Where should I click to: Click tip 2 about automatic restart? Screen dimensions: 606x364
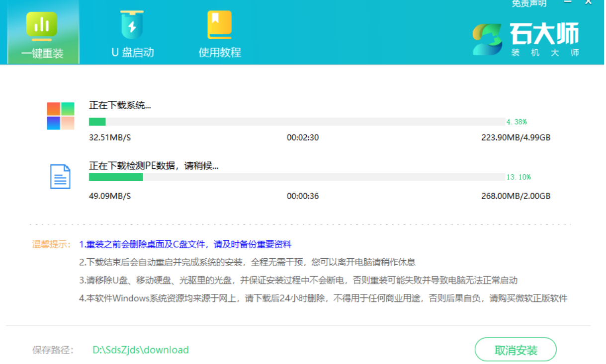(247, 262)
